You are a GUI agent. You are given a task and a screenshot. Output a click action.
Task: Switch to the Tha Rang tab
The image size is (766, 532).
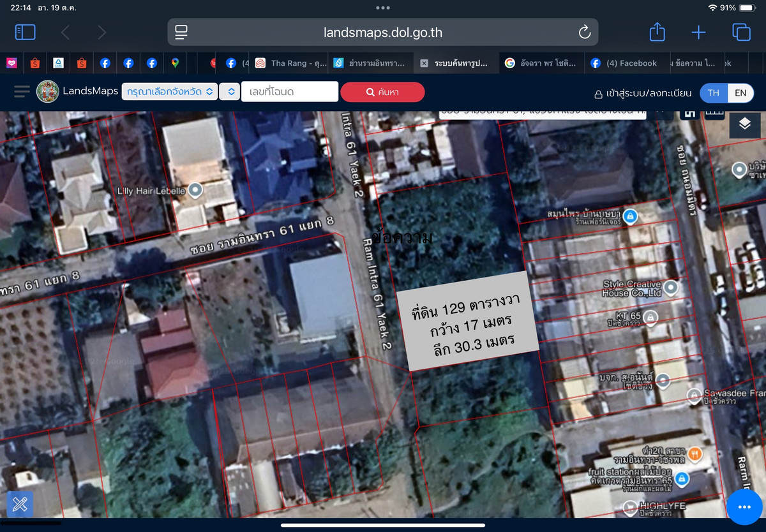point(291,63)
